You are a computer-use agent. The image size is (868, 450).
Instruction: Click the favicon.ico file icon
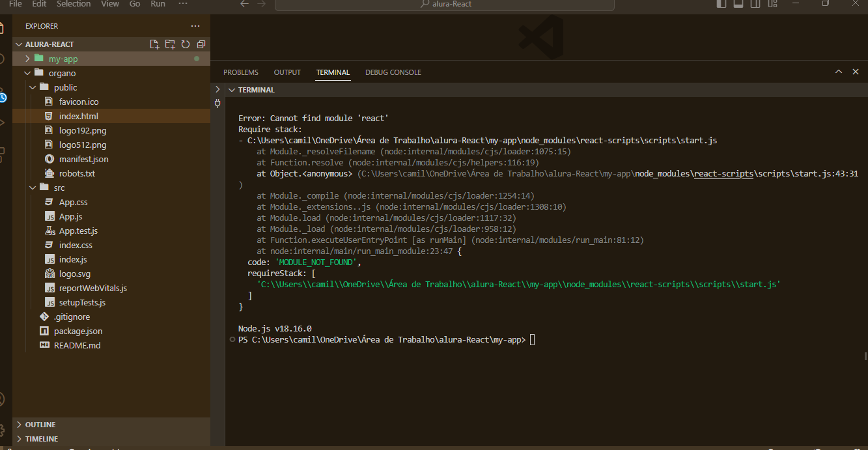pos(49,102)
